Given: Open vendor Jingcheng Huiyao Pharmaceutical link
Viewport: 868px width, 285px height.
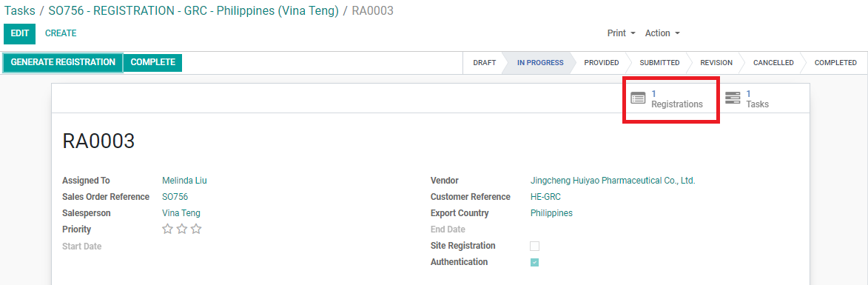Looking at the screenshot, I should pyautogui.click(x=612, y=181).
